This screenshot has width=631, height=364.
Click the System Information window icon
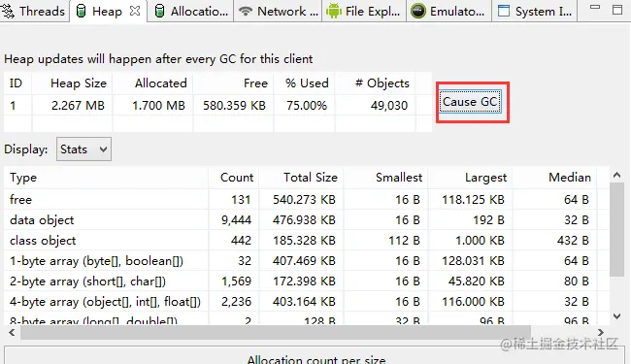coord(504,11)
